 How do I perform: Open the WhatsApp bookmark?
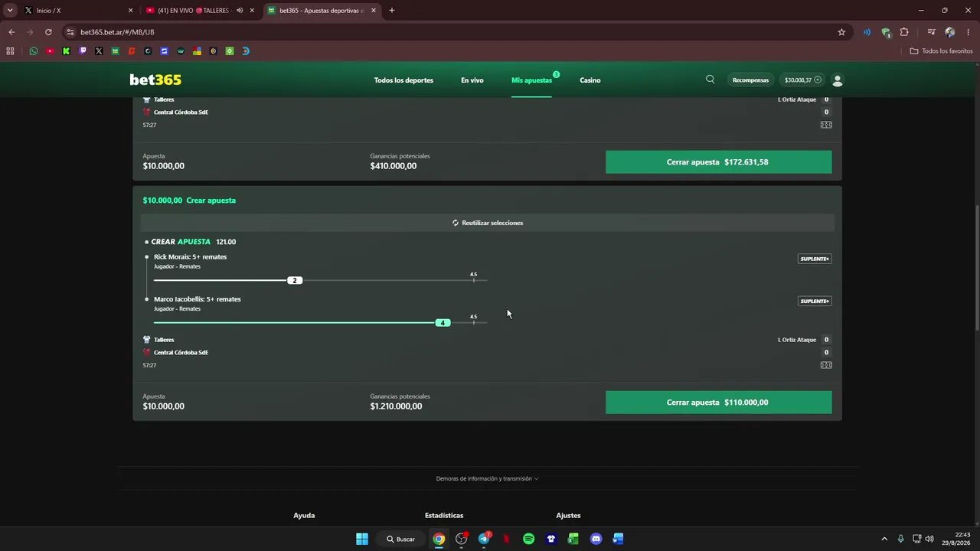pos(34,51)
